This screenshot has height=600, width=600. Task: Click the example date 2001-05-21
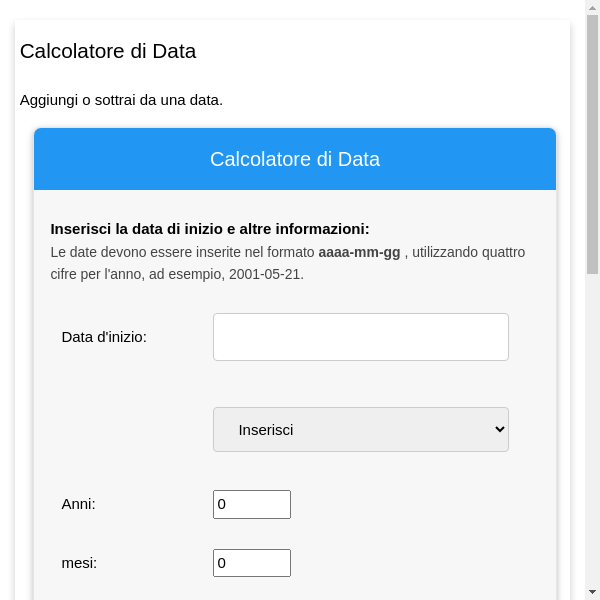tap(265, 274)
